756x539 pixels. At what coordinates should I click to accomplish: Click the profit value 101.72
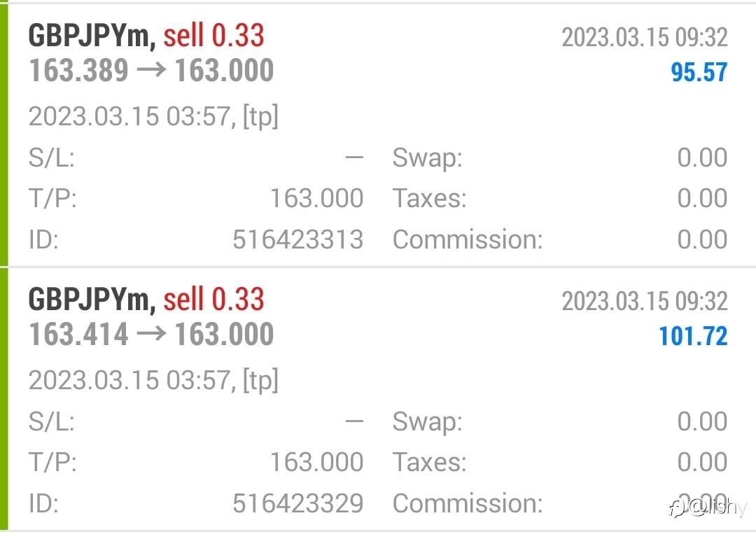(693, 337)
